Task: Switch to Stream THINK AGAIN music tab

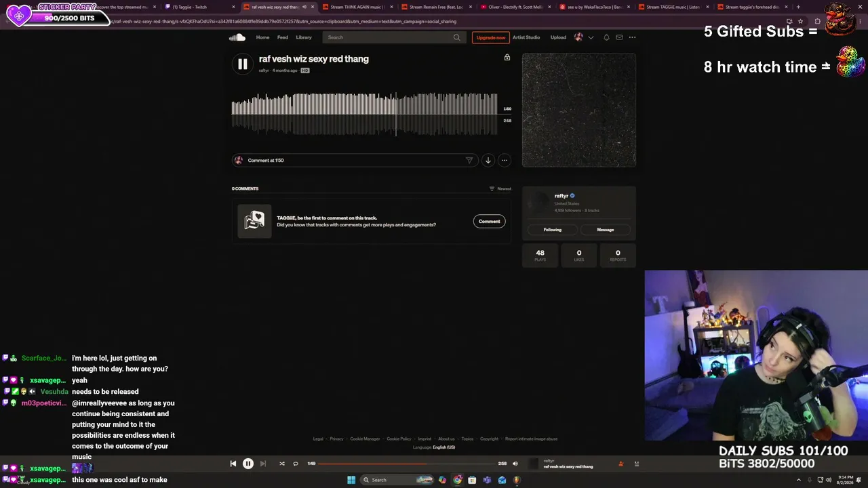Action: click(357, 7)
